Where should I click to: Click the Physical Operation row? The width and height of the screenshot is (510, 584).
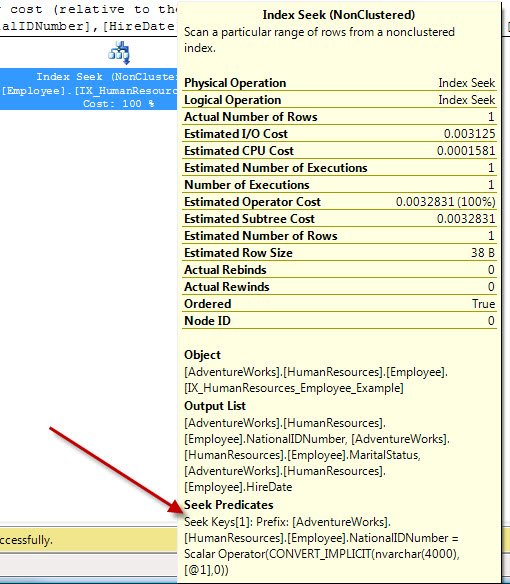coord(339,83)
